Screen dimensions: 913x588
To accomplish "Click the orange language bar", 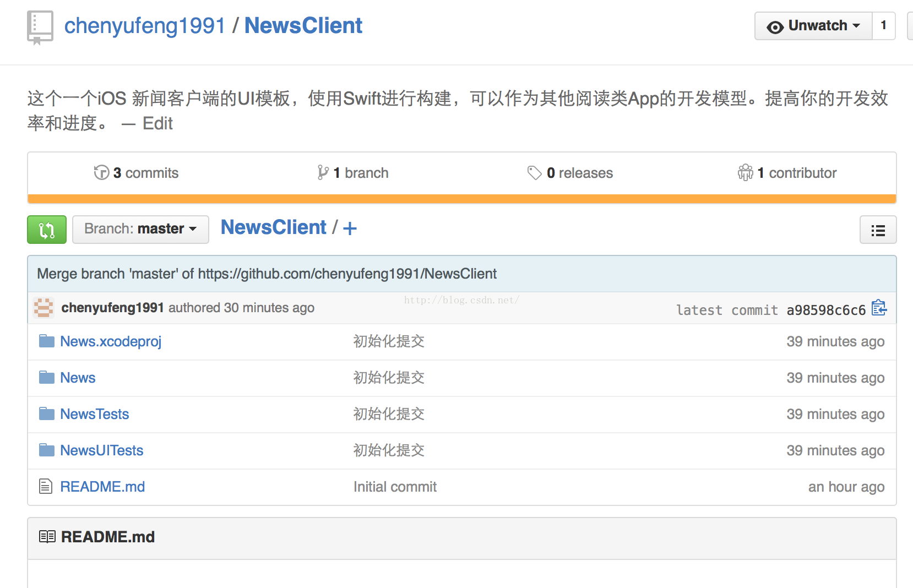I will (462, 199).
